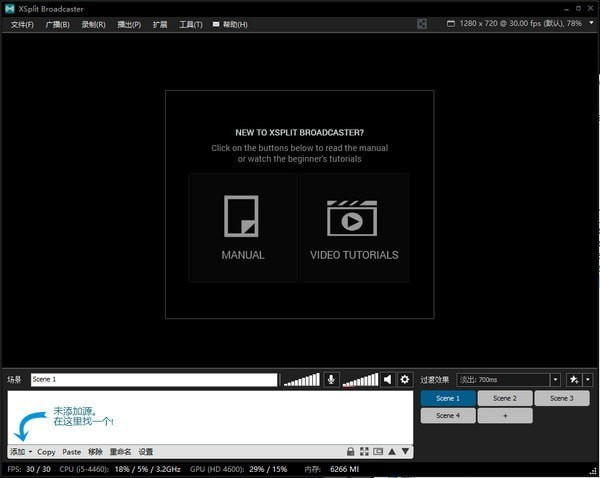Switch to Scene 2
Viewport: 600px width, 478px height.
click(x=505, y=398)
